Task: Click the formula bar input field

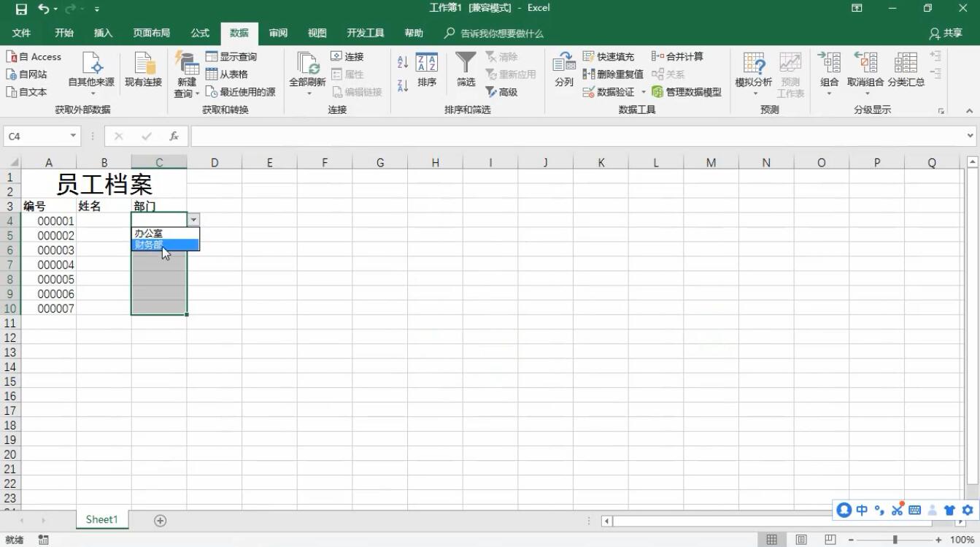Action: [x=576, y=136]
